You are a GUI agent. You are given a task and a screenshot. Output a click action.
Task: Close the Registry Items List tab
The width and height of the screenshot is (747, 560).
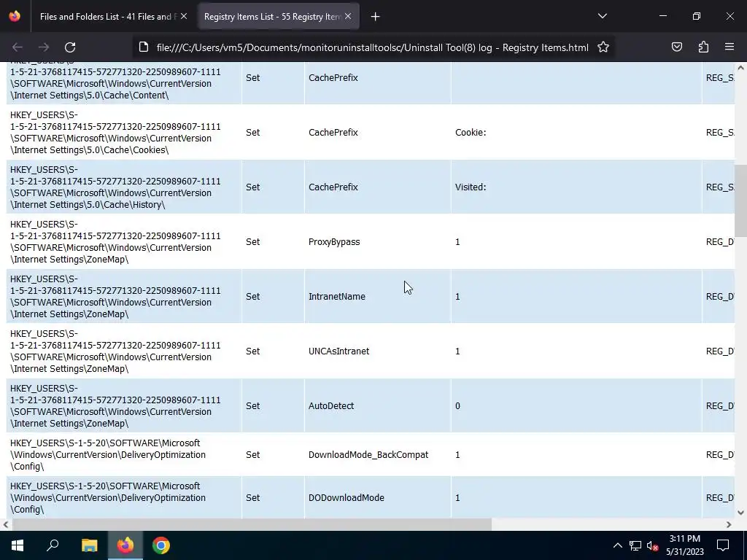[348, 16]
